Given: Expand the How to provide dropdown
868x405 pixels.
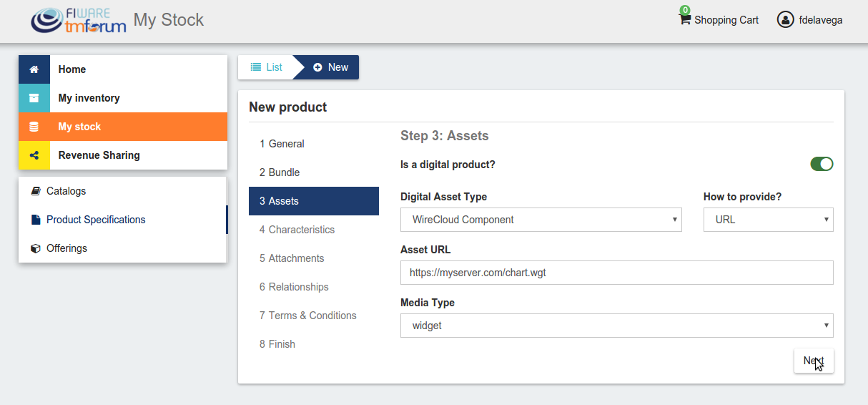Looking at the screenshot, I should click(768, 220).
